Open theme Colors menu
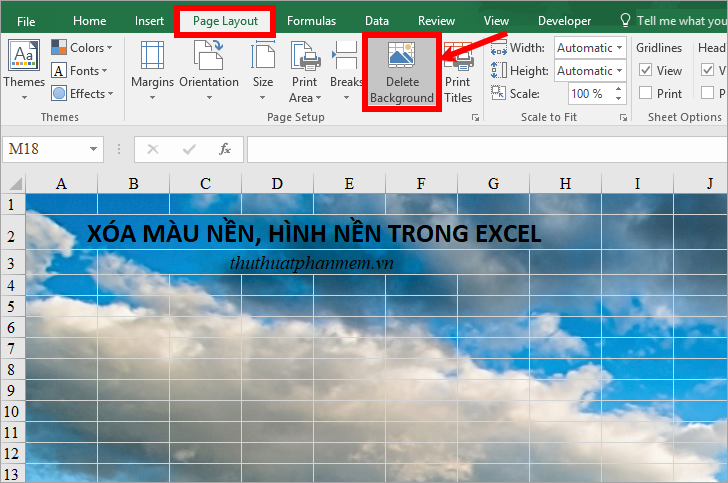728x483 pixels. pyautogui.click(x=82, y=47)
